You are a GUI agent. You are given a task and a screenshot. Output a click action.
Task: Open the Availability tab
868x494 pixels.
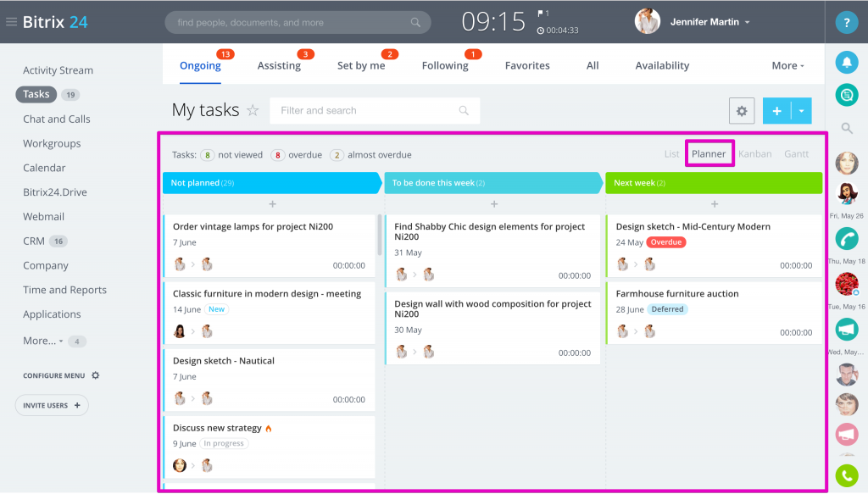coord(662,65)
